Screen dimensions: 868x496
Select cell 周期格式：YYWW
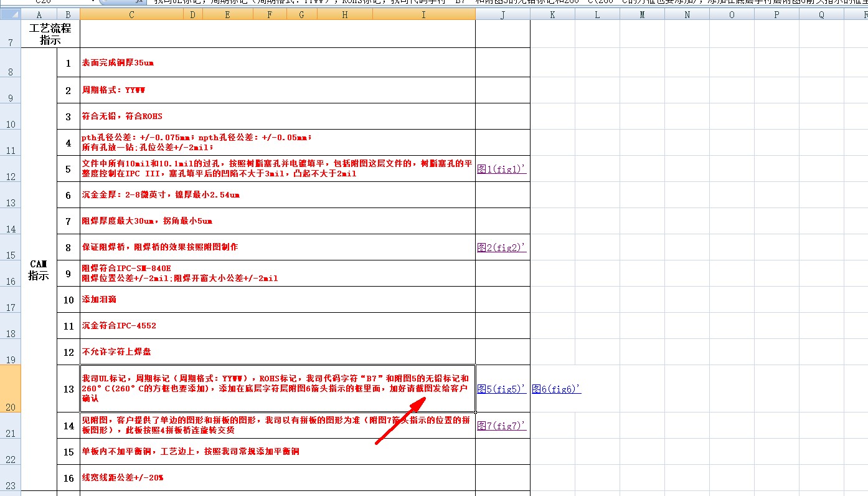(278, 90)
